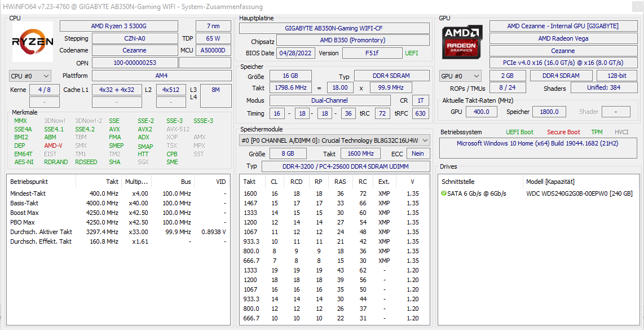Click the grey HVCI label
The image size is (644, 330).
(622, 132)
